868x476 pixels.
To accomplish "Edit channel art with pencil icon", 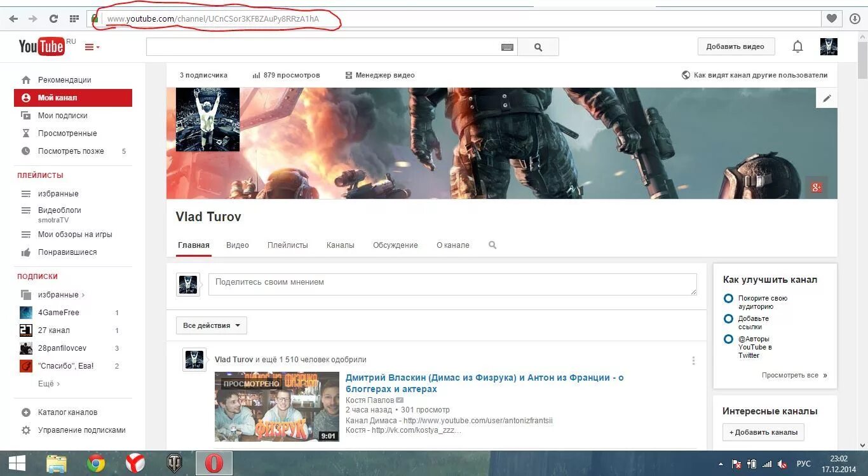I will 827,98.
